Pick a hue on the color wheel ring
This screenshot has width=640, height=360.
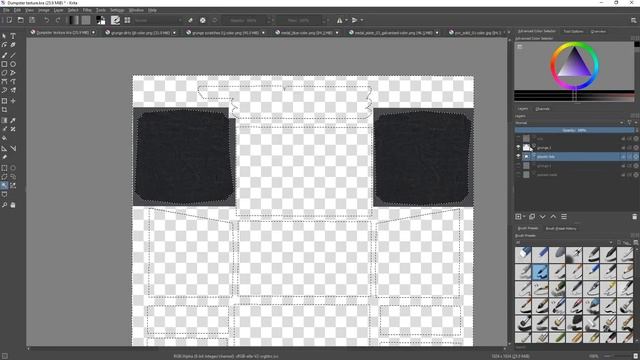coord(575,44)
